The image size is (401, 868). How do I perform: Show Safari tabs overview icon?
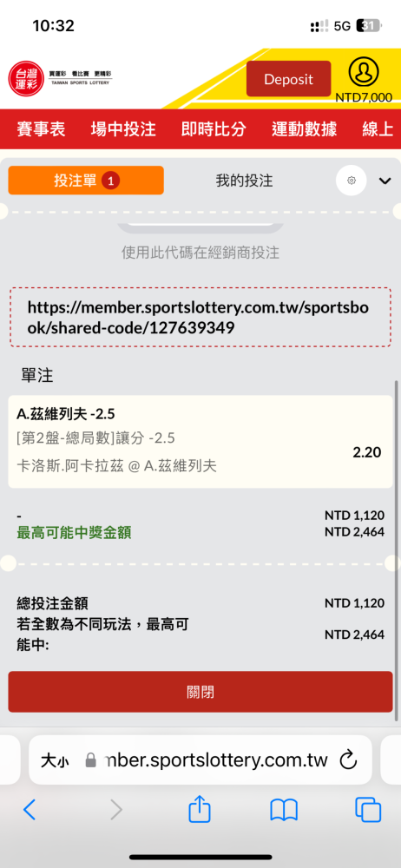click(368, 810)
